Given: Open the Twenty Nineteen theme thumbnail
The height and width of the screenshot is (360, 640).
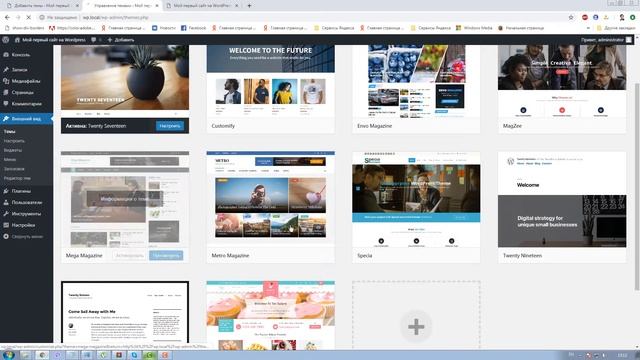Looking at the screenshot, I should pos(562,199).
